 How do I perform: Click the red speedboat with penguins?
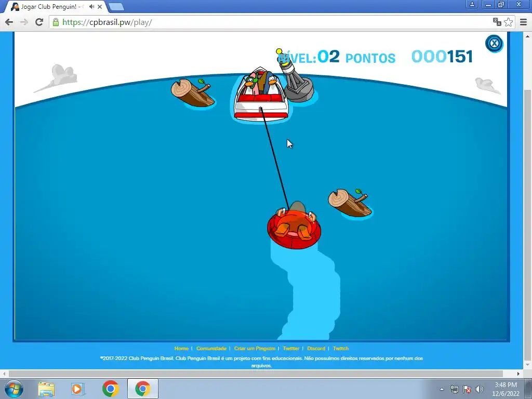(x=261, y=94)
